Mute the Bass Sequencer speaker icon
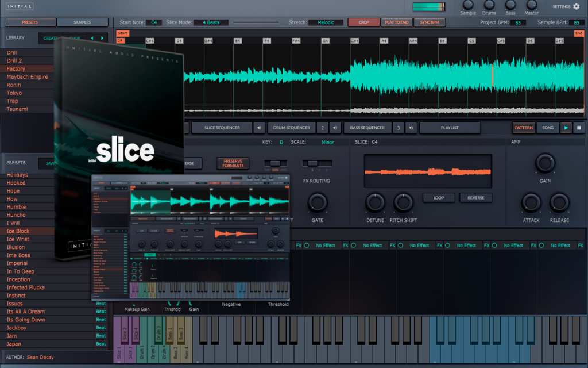588x368 pixels. click(x=411, y=128)
